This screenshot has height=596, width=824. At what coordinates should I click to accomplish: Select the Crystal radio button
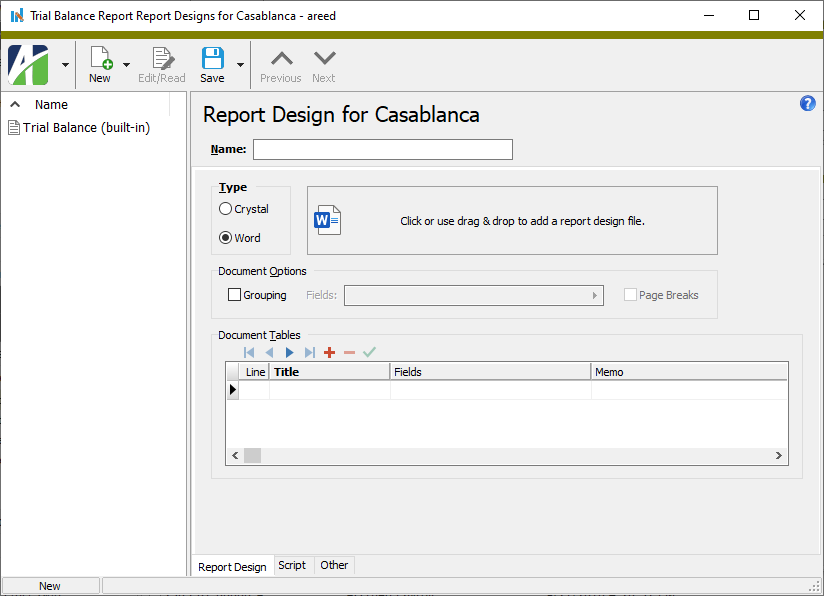pos(225,209)
